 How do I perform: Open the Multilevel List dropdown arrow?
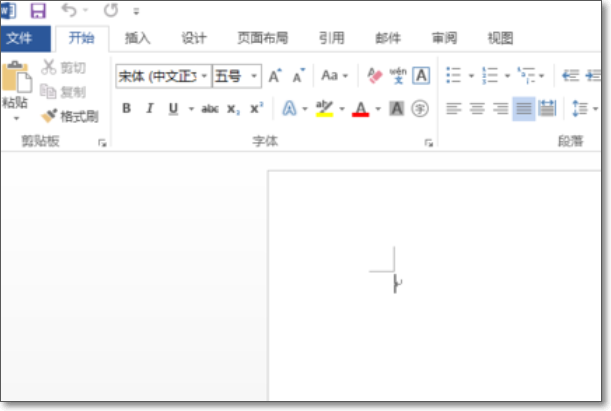541,76
